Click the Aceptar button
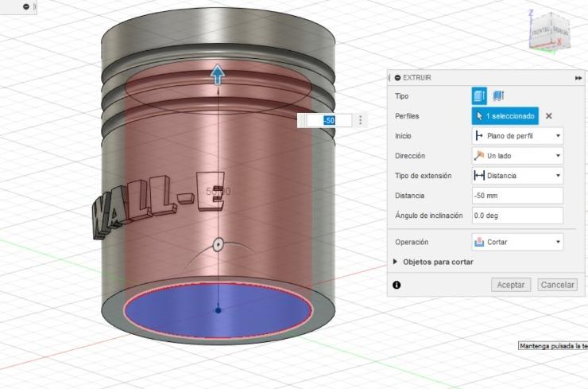Screen dimensions: 588x389 pos(511,285)
